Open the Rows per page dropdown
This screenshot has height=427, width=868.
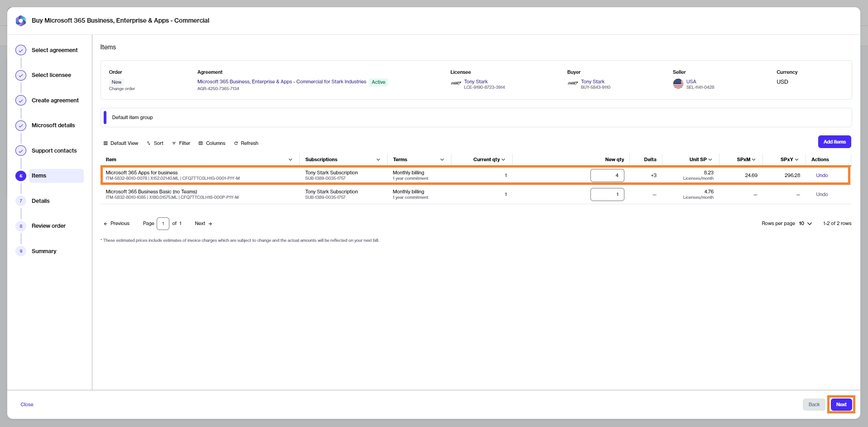coord(805,224)
